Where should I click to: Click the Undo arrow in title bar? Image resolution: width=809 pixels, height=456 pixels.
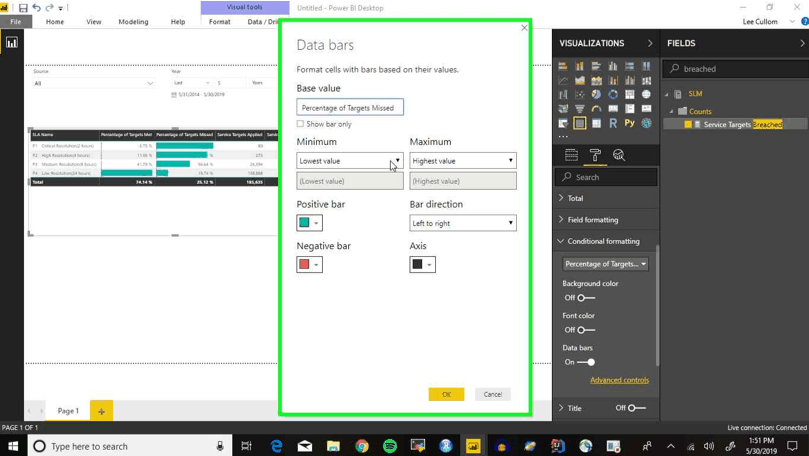(x=36, y=8)
